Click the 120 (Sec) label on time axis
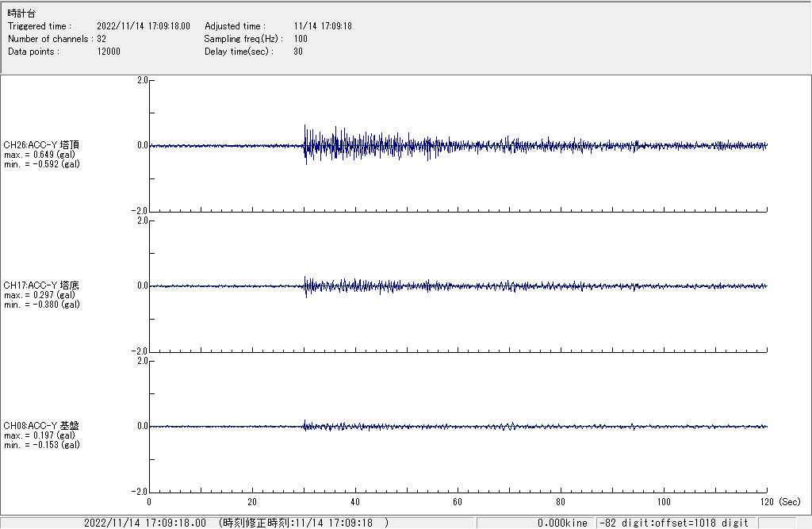The height and width of the screenshot is (529, 812). coord(777,502)
